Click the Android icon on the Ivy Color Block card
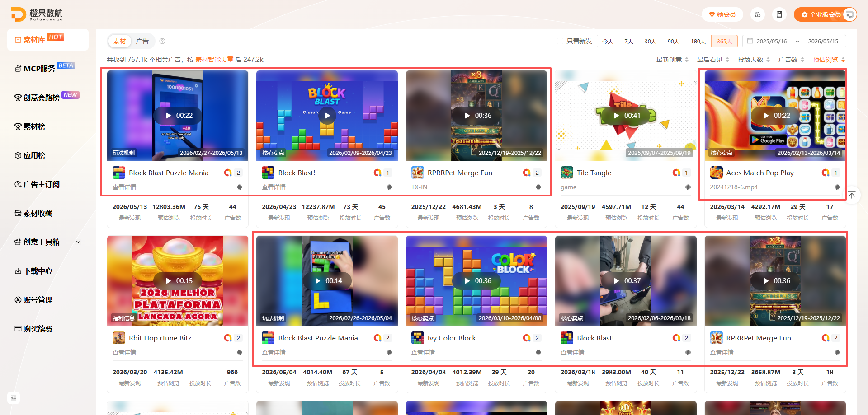Screen dimensions: 868x415 (538, 352)
